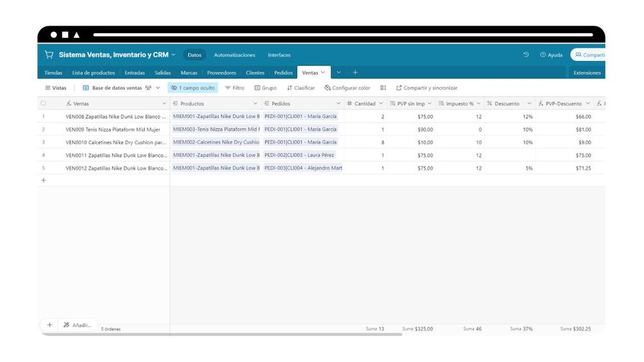The height and width of the screenshot is (362, 644).
Task: Click PEDI-002|CLI003 - Laura Pérez record
Action: point(299,155)
